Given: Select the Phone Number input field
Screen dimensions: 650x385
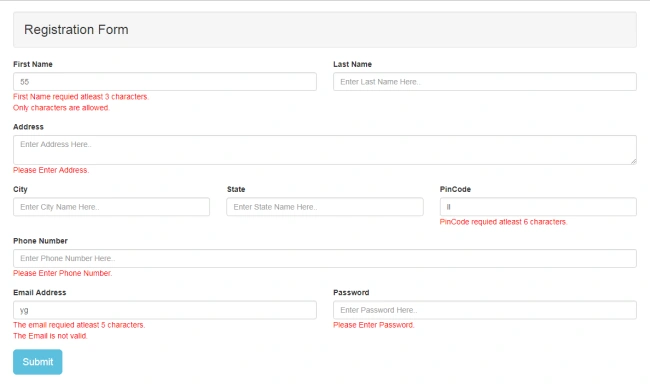Looking at the screenshot, I should tap(325, 258).
